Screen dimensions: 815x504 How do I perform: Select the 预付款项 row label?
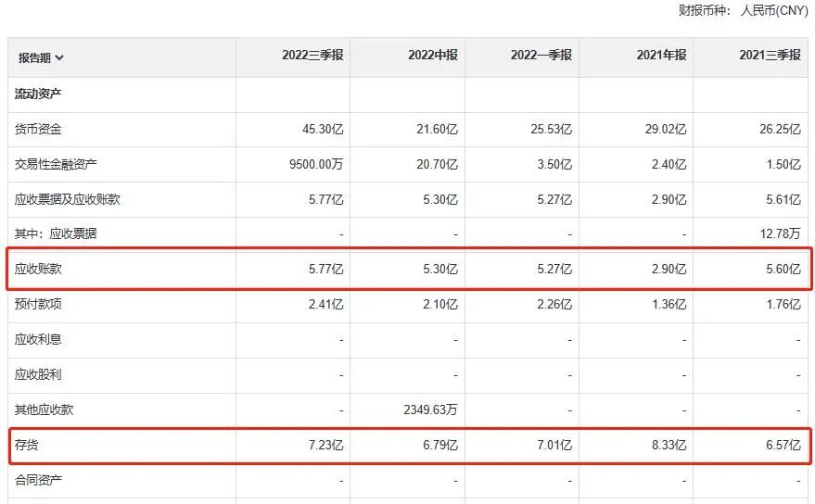(x=38, y=304)
